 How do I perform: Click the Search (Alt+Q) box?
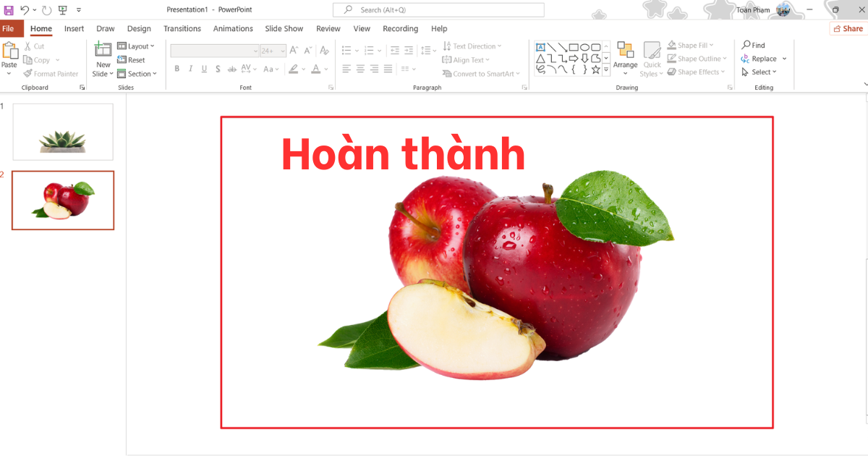click(x=438, y=10)
